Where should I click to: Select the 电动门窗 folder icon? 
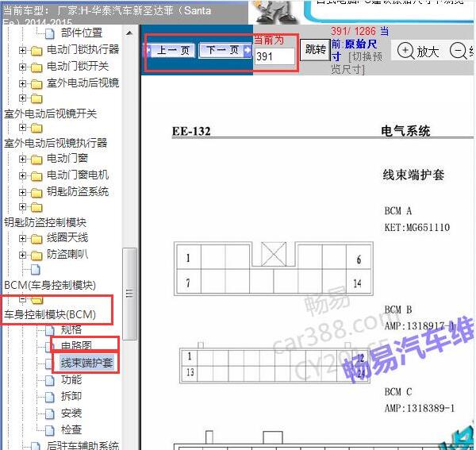pyautogui.click(x=36, y=160)
